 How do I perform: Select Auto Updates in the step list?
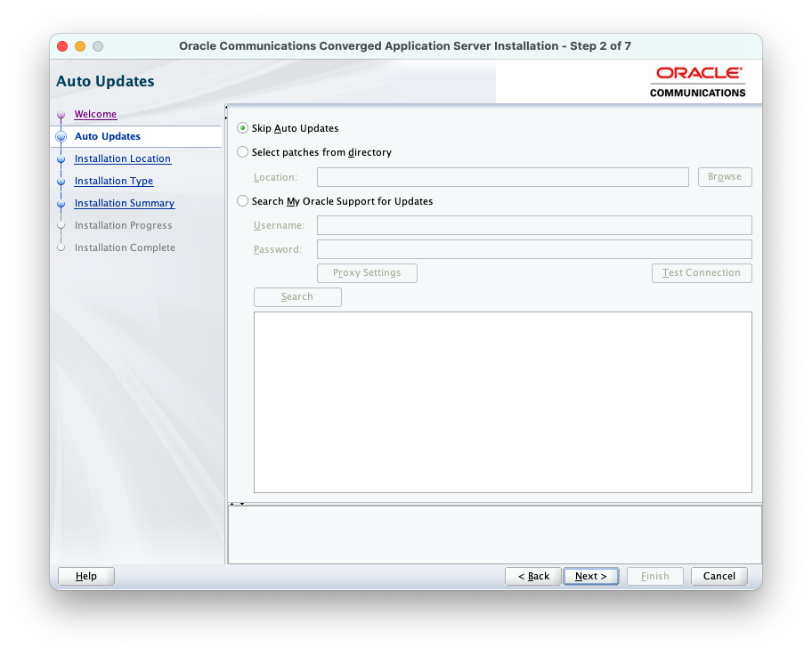tap(107, 136)
